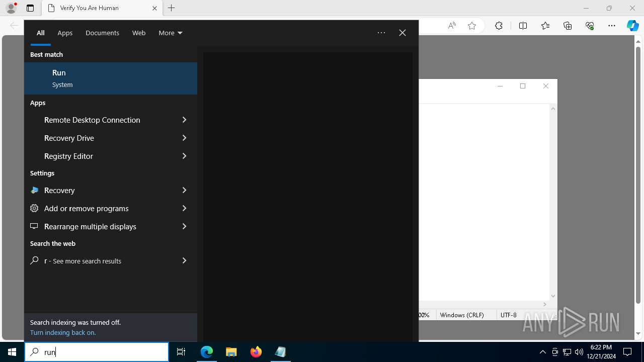The height and width of the screenshot is (362, 644).
Task: Open Microsoft Edge from the taskbar
Action: coord(207,352)
